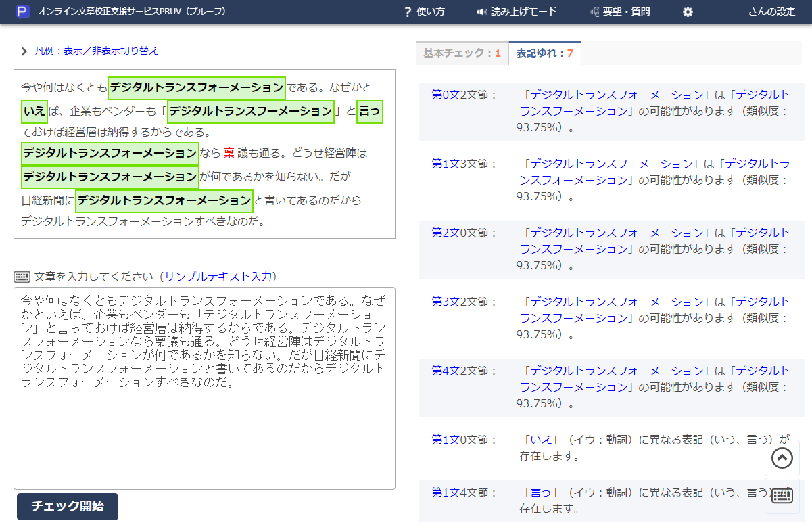The height and width of the screenshot is (525, 812).
Task: Click the keyboard icon beside input label
Action: click(22, 277)
